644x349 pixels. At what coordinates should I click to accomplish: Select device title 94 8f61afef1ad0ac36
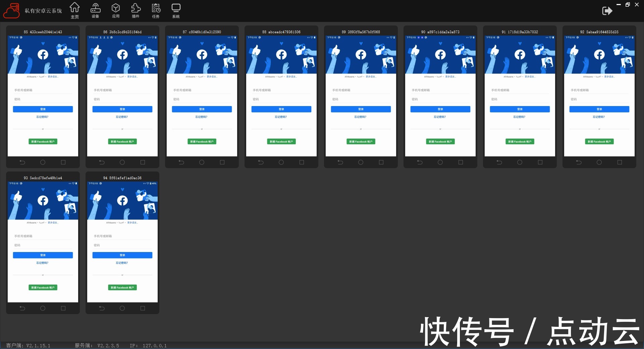tap(122, 178)
